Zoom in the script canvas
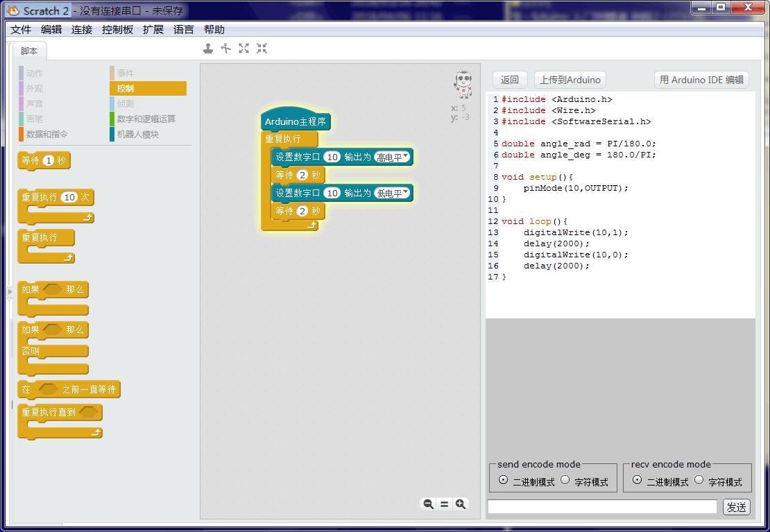 (461, 504)
